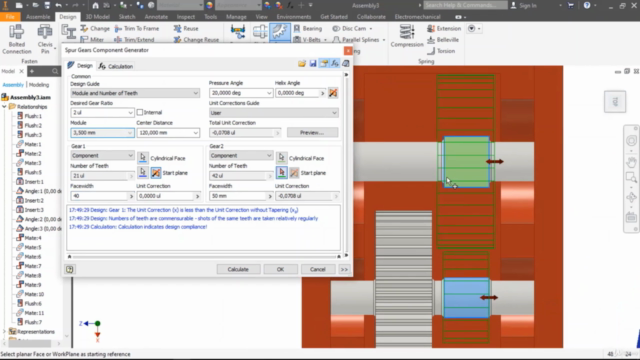Select the Change Reuse tool

[x=196, y=40]
